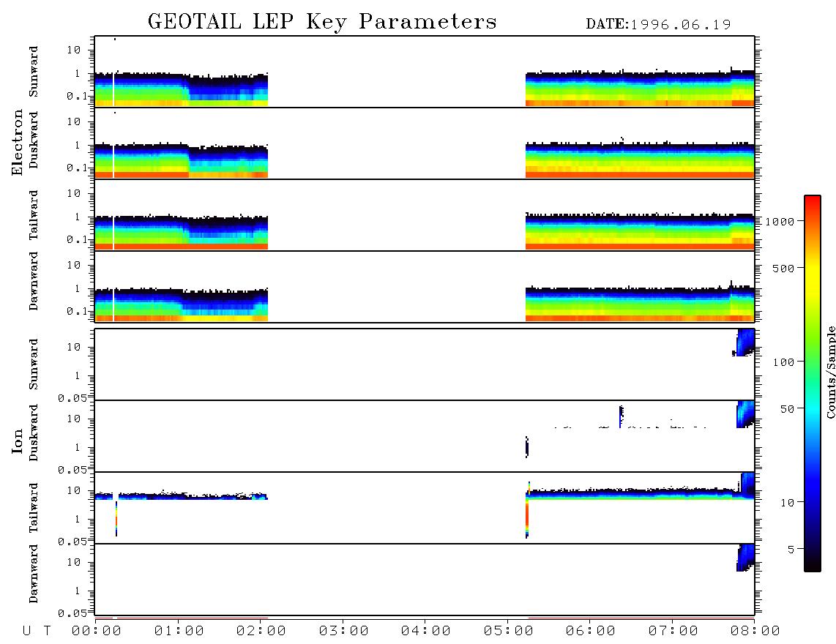Image resolution: width=836 pixels, height=644 pixels.
Task: Click the Electron "Dawnward" panel label
Action: coord(34,281)
